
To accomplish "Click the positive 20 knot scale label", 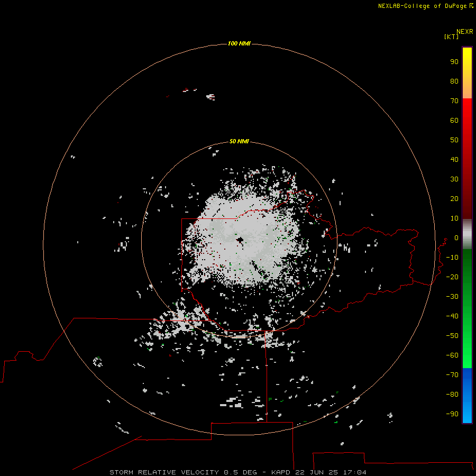I will (x=454, y=198).
